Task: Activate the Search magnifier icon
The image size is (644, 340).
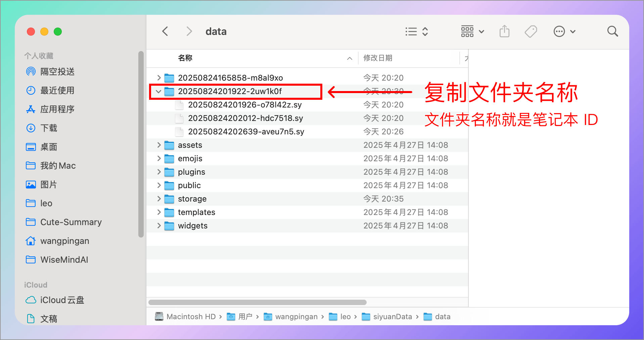Action: coord(612,31)
